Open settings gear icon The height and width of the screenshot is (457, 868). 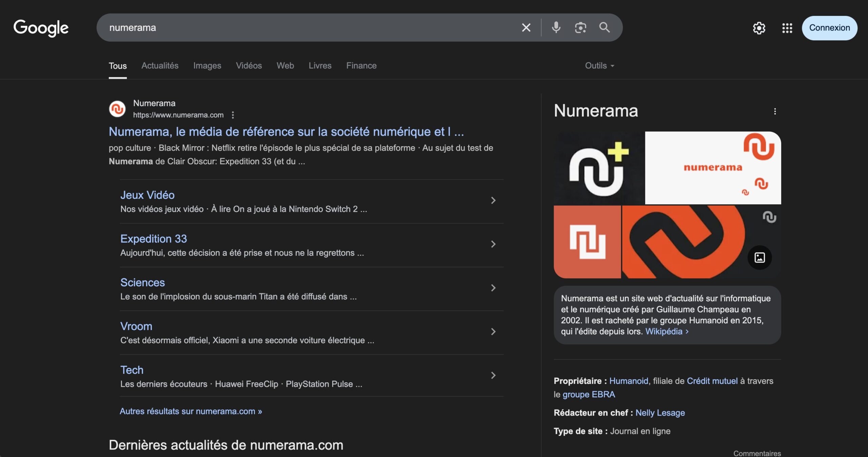pyautogui.click(x=759, y=28)
